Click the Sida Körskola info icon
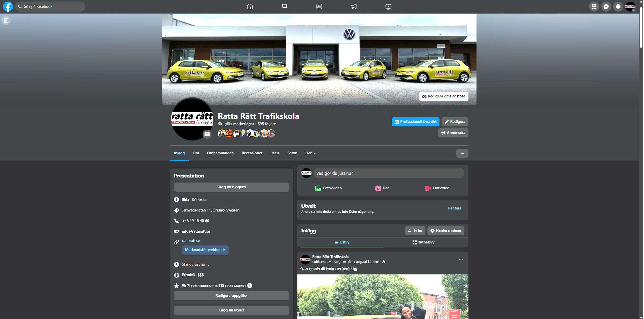Image resolution: width=644 pixels, height=319 pixels. click(x=177, y=200)
